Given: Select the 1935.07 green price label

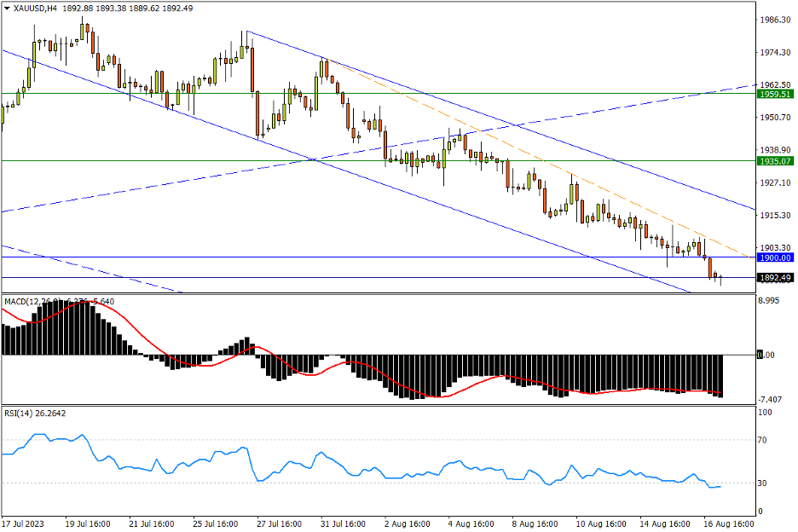Looking at the screenshot, I should 775,160.
